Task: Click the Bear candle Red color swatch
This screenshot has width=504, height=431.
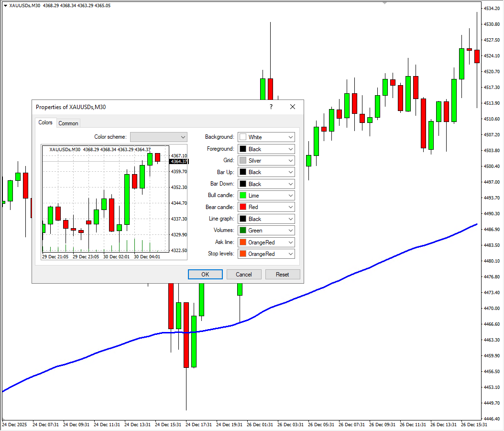Action: [x=243, y=207]
